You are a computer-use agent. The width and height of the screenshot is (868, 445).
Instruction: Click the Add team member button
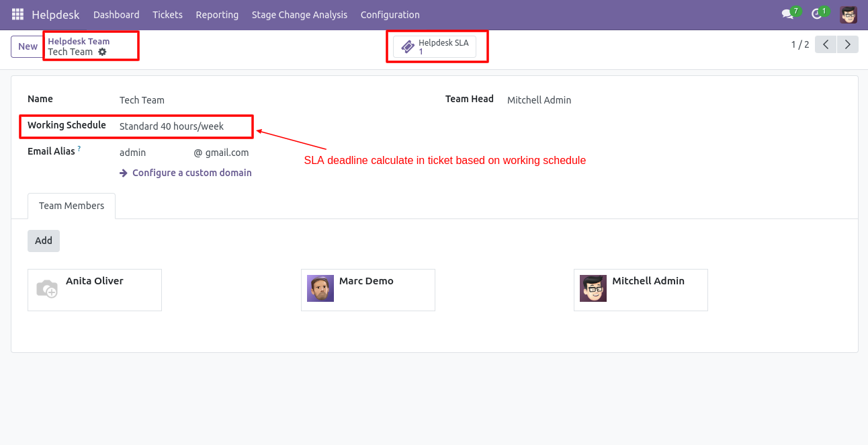click(x=44, y=241)
